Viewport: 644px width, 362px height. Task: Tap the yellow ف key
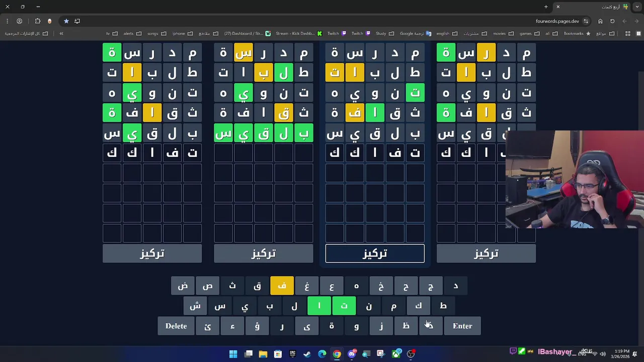[x=282, y=286]
